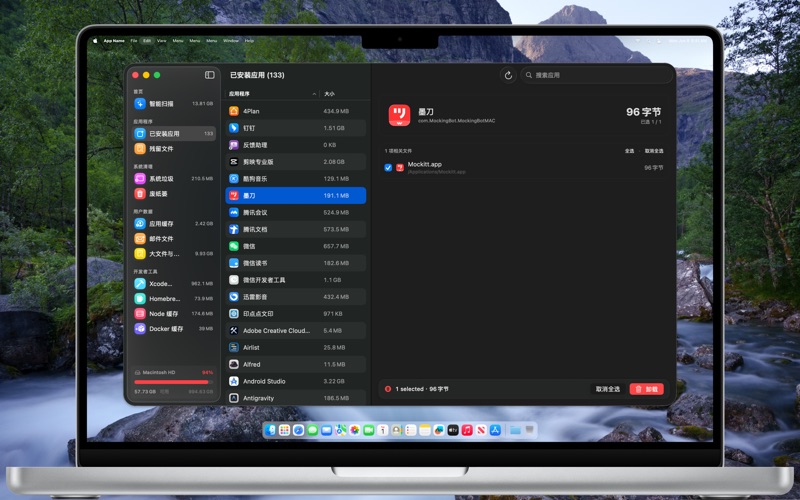
Task: Open 智能扫描 in sidebar
Action: pyautogui.click(x=174, y=104)
